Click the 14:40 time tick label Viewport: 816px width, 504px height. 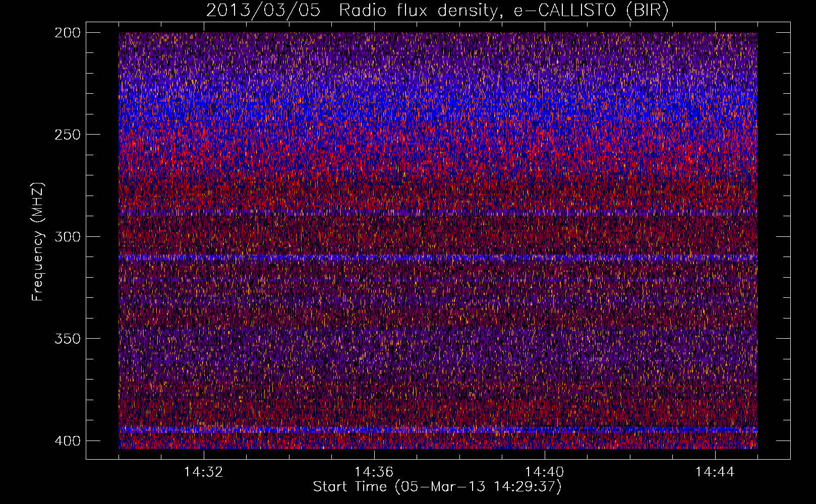[545, 472]
